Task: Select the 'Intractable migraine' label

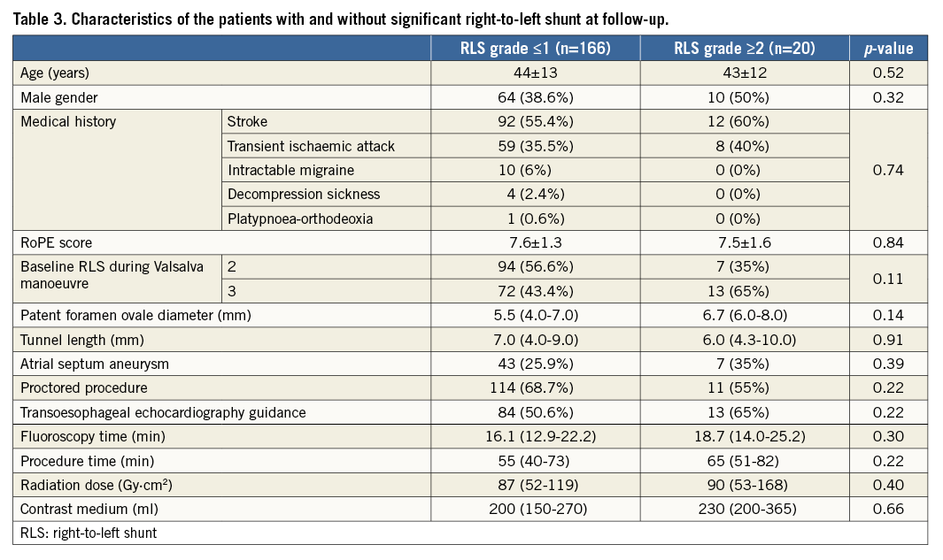Action: (x=290, y=170)
